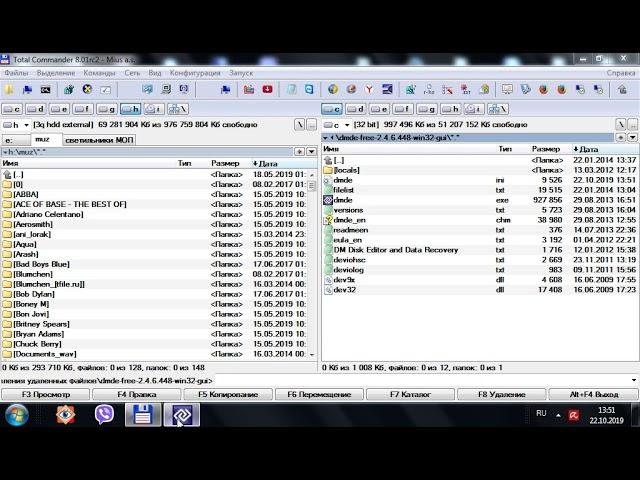The width and height of the screenshot is (640, 480).
Task: Open Viber from the taskbar
Action: [x=104, y=415]
